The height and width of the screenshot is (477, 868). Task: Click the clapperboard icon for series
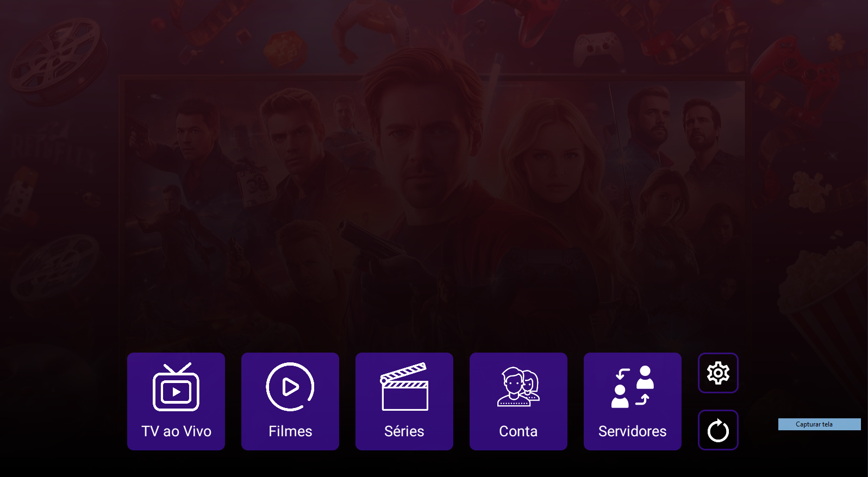[404, 387]
